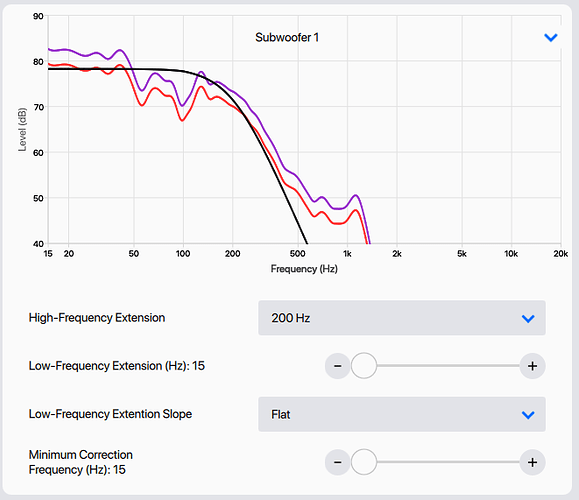Increase Minimum Correction Frequency with plus
This screenshot has width=579, height=500.
point(532,462)
